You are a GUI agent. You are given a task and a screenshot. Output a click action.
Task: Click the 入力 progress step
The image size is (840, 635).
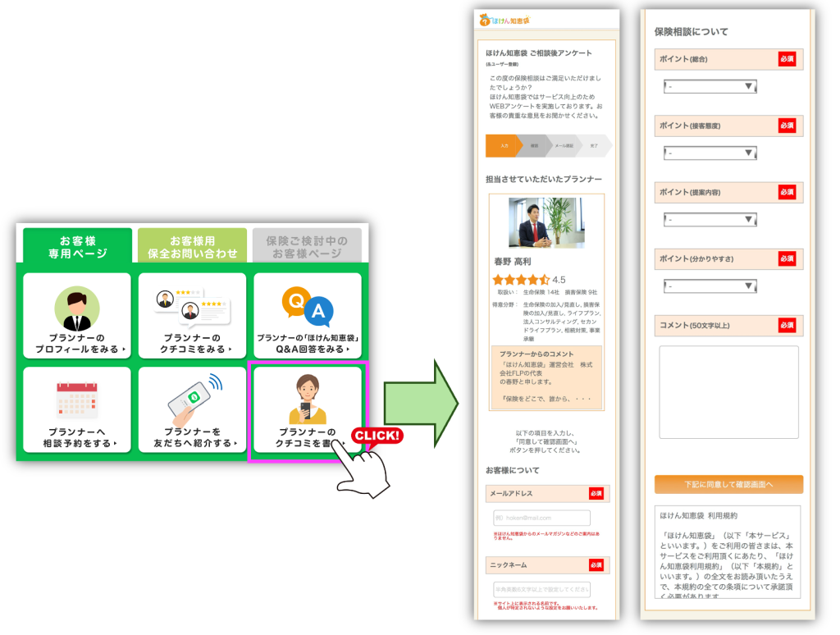click(x=504, y=146)
